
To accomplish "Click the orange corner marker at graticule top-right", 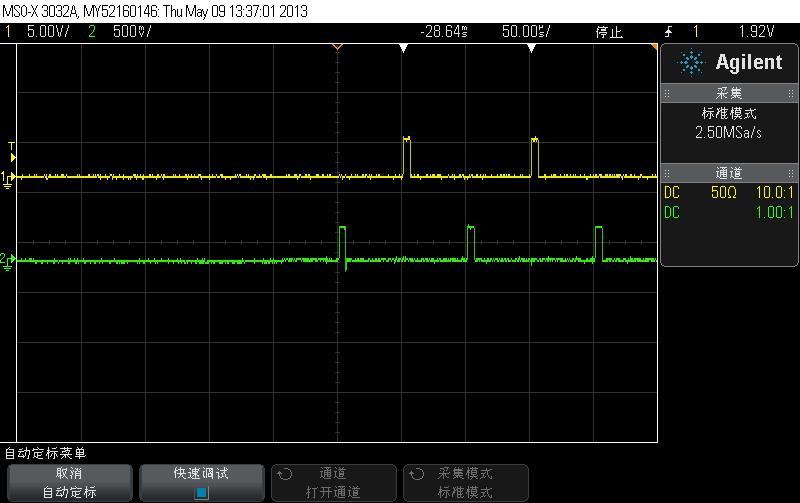I will (654, 47).
